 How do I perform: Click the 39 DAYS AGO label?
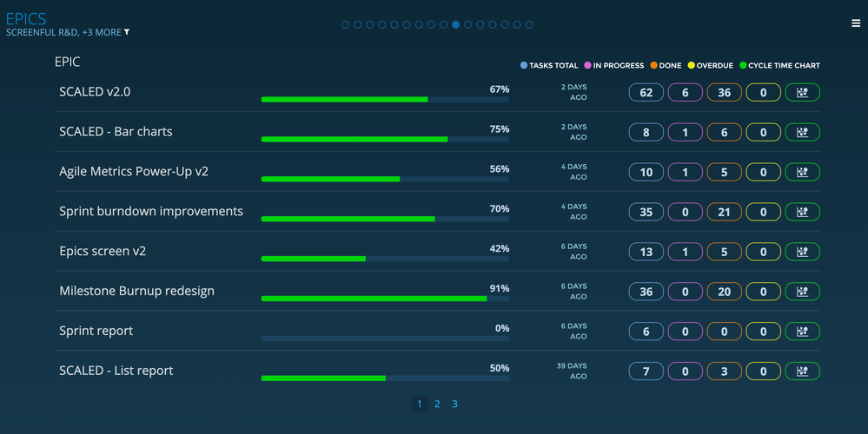pyautogui.click(x=572, y=371)
